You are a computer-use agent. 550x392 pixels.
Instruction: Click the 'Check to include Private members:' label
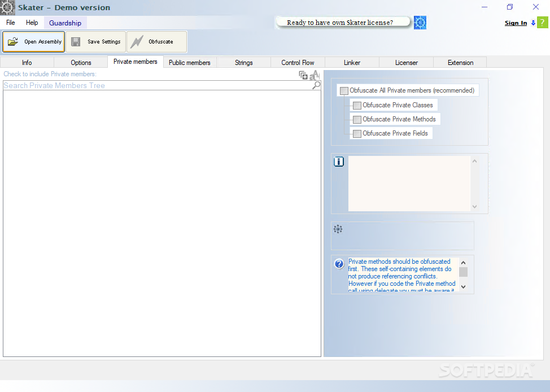(x=50, y=74)
